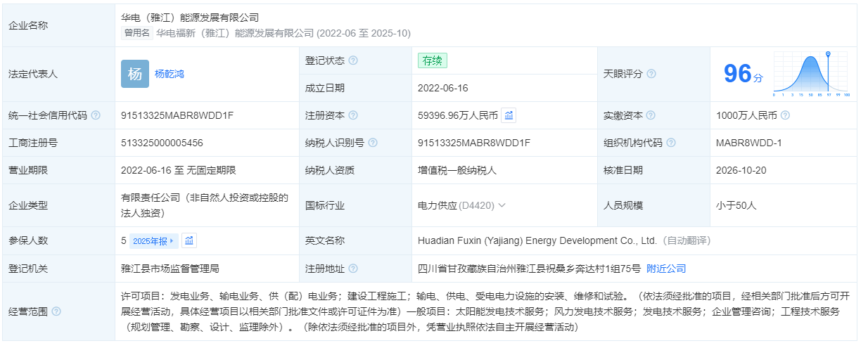Click former name 华电福新（雅江）能源发展有限公司
Screen dimensions: 868x348
235,32
